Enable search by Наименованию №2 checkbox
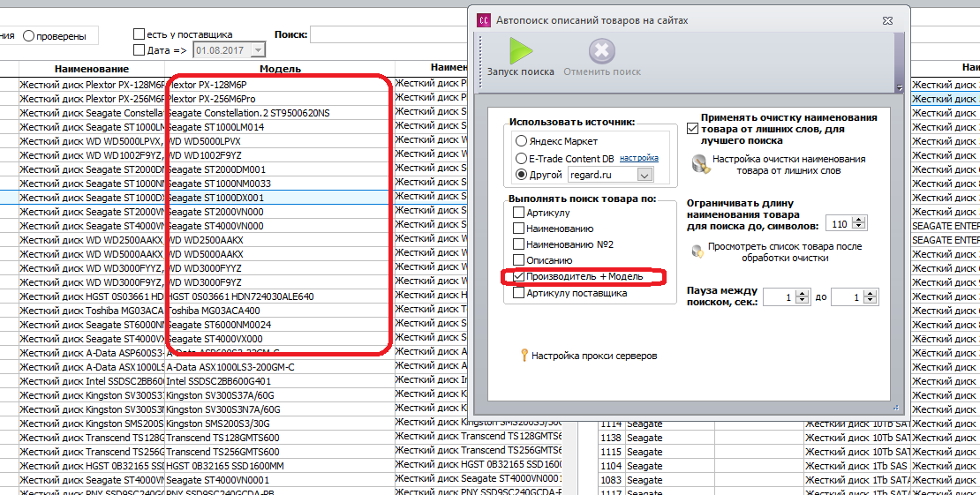 tap(518, 244)
